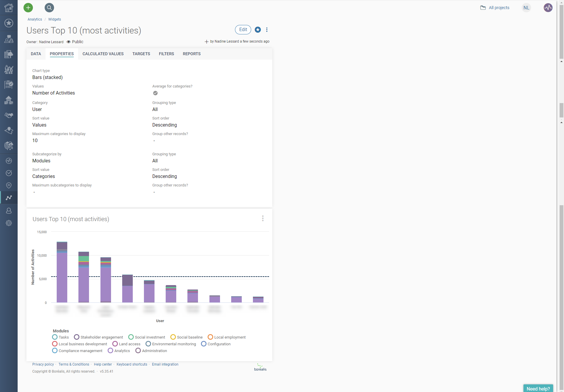Screen dimensions: 564x392
Task: Open the Home dashboard from the sidebar
Action: click(x=9, y=8)
